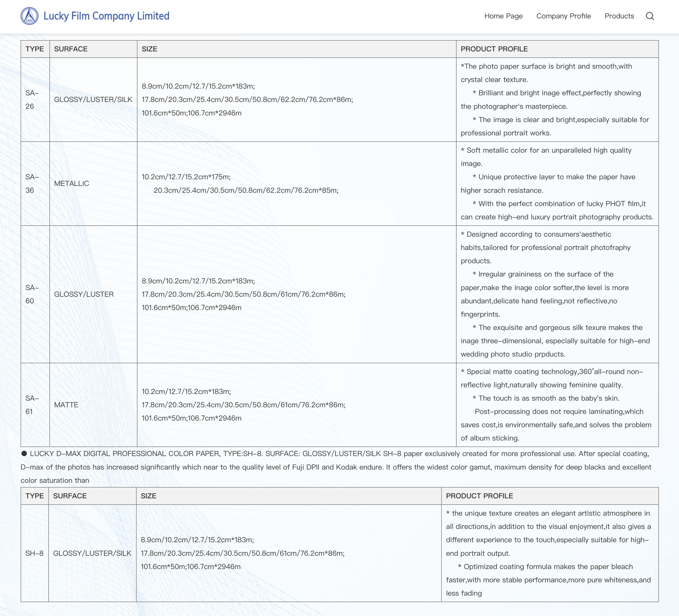The image size is (679, 616).
Task: Select the SA-61 type cell
Action: (x=35, y=405)
